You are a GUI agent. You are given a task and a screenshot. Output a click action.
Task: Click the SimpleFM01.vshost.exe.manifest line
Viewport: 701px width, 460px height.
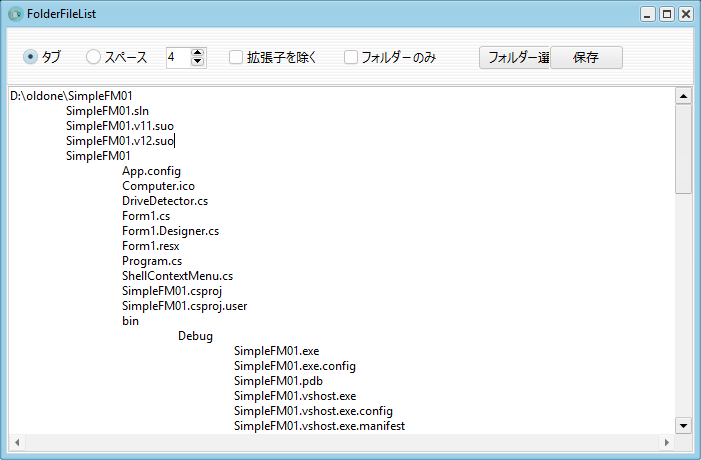[319, 426]
